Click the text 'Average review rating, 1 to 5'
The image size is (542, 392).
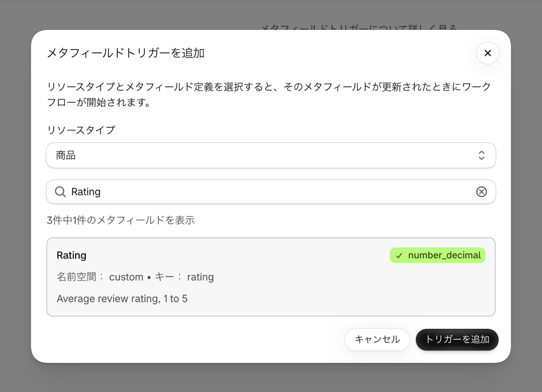click(x=122, y=299)
